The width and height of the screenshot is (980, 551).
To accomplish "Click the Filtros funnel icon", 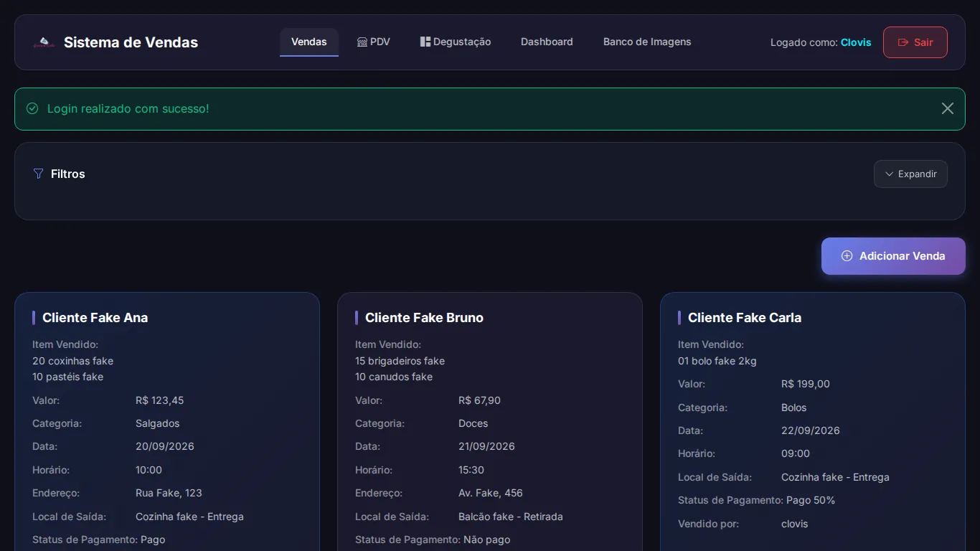I will (39, 174).
